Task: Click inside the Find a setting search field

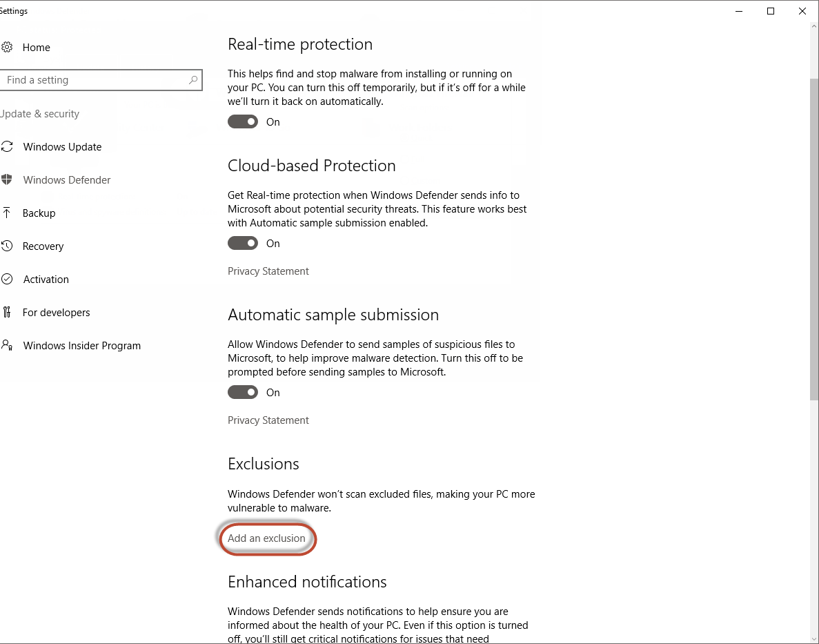Action: pos(83,80)
